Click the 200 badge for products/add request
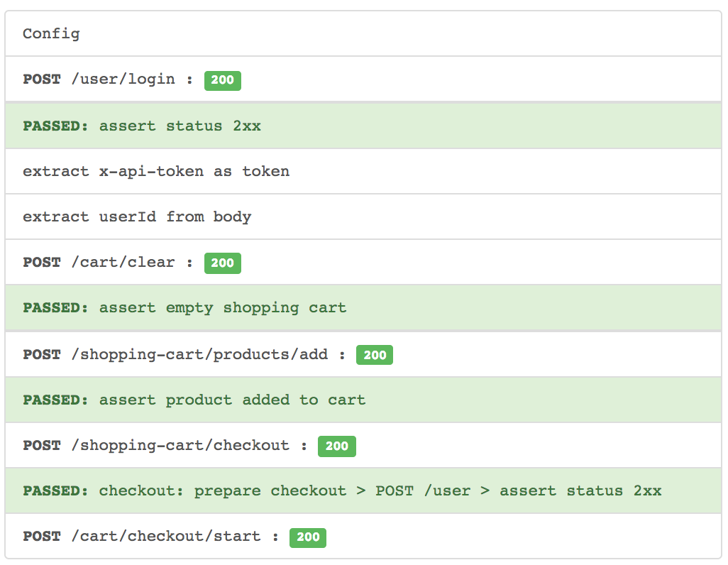This screenshot has height=565, width=728. tap(374, 355)
